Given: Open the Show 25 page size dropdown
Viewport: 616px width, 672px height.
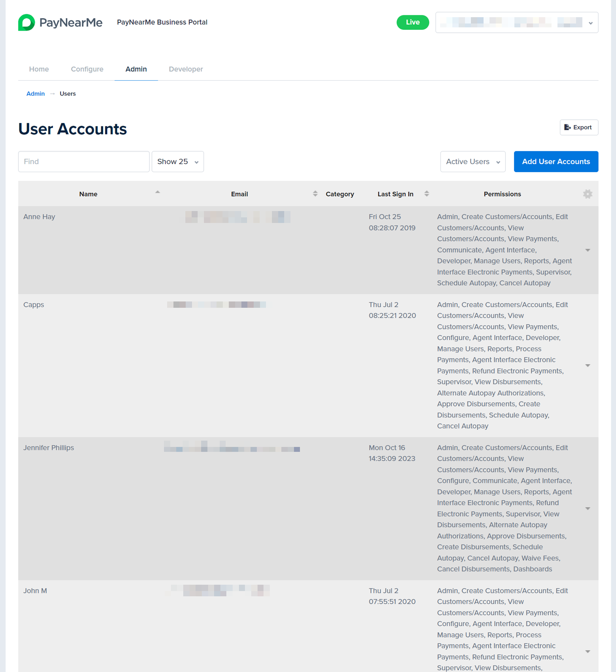Looking at the screenshot, I should (x=178, y=162).
